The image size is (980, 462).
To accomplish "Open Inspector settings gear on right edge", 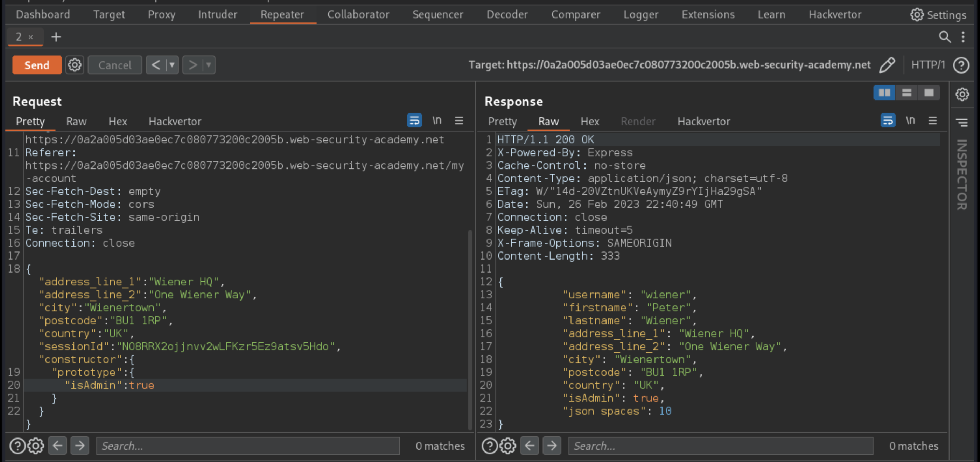I will 962,94.
